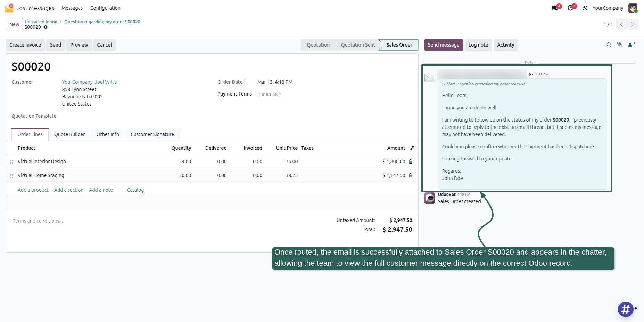Image resolution: width=644 pixels, height=322 pixels.
Task: Search messages in the chatter
Action: coord(609,45)
